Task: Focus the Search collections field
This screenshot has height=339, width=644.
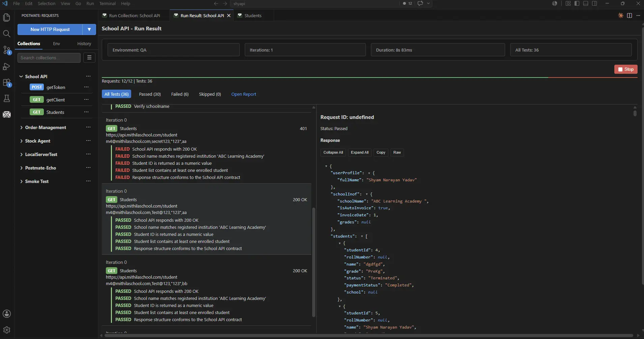Action: click(49, 58)
